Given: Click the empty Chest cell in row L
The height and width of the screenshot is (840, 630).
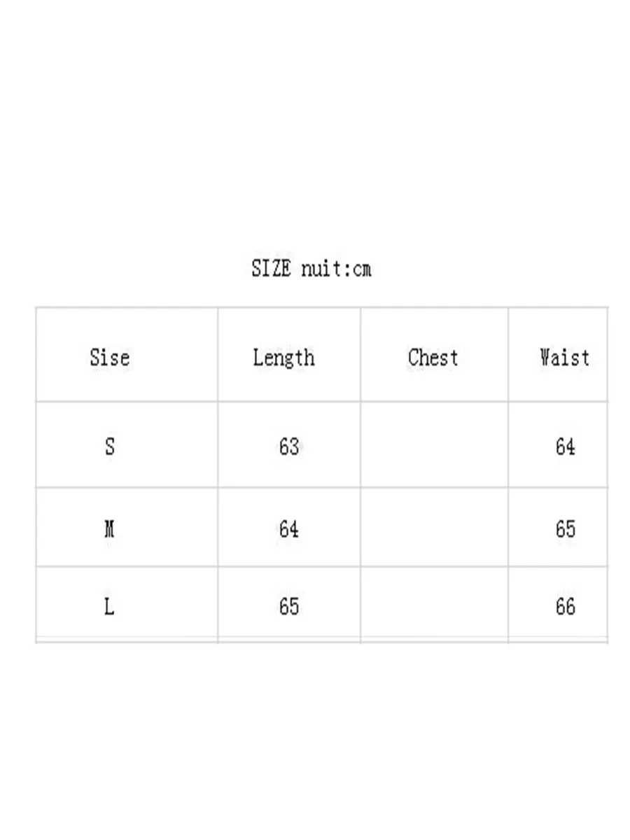Looking at the screenshot, I should click(434, 605).
